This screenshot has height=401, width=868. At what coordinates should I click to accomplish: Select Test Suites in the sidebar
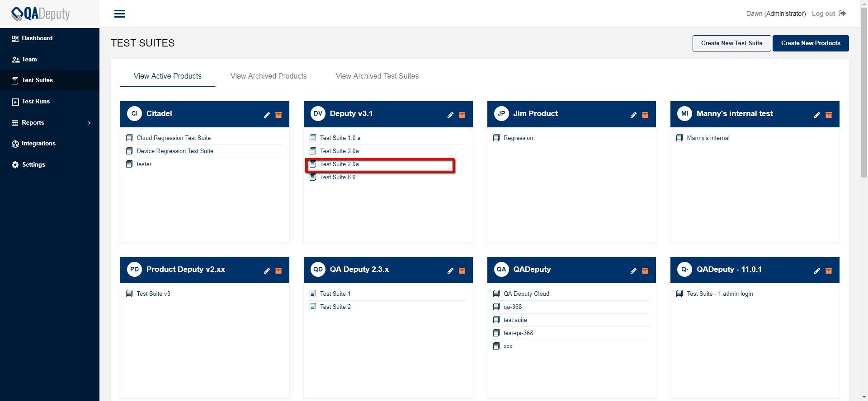pos(50,80)
